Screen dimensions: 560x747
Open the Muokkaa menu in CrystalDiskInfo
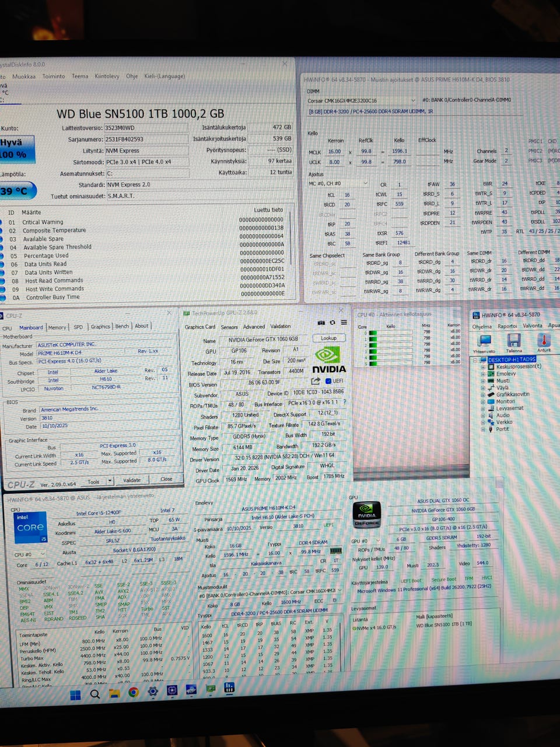[24, 76]
